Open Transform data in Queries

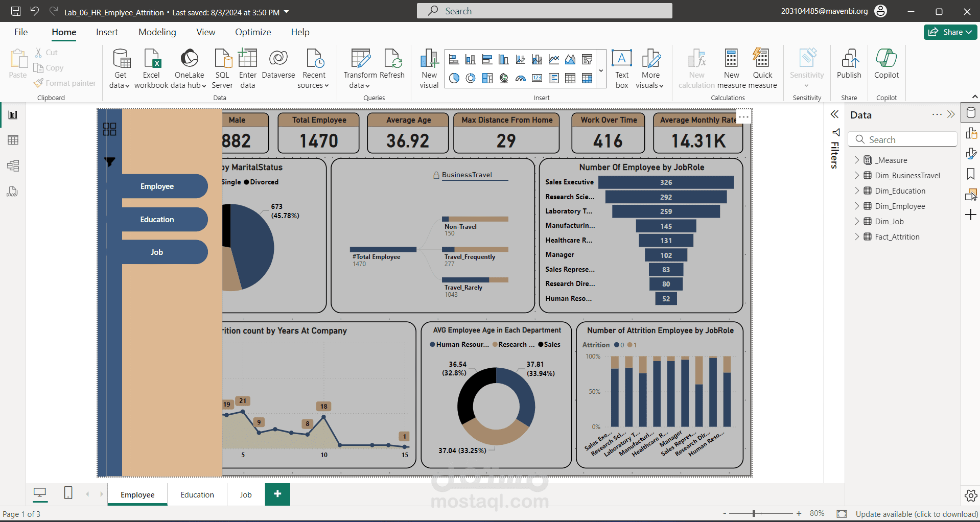coord(360,69)
